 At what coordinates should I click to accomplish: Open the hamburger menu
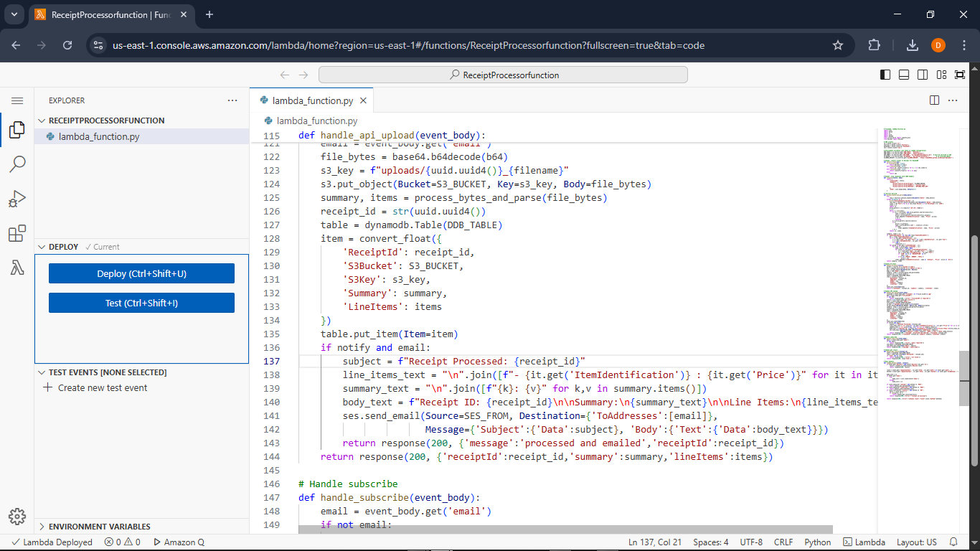[x=17, y=100]
